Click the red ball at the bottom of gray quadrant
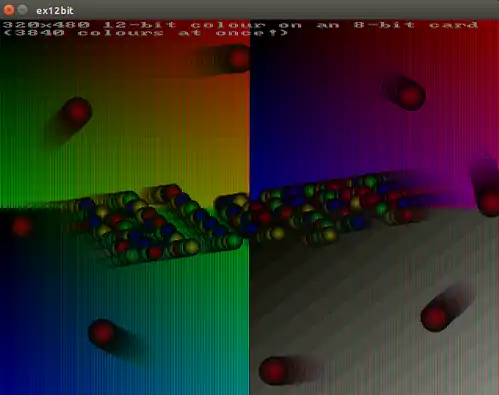Image resolution: width=499 pixels, height=395 pixels. 273,371
